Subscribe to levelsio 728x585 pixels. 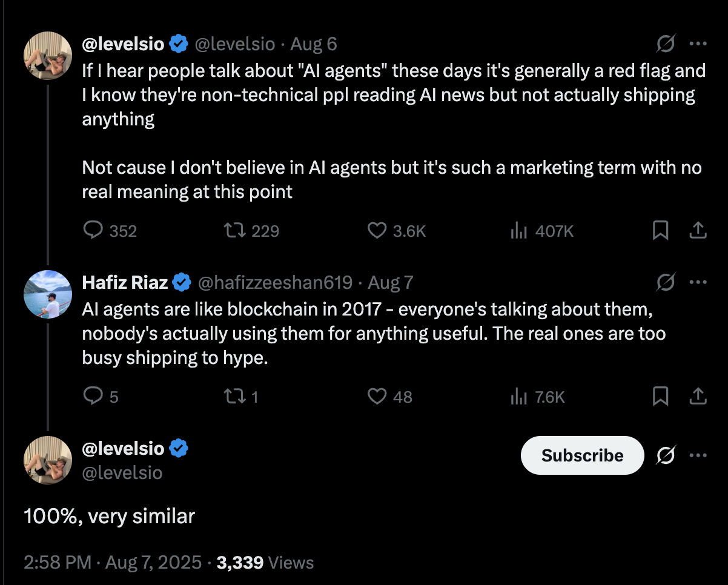(x=582, y=455)
